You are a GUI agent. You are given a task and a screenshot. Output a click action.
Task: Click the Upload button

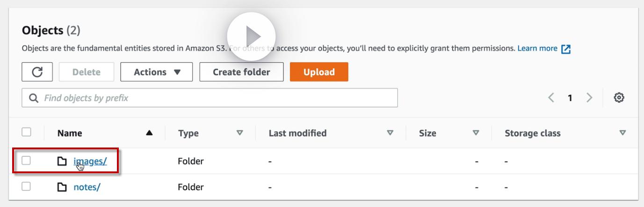tap(319, 72)
